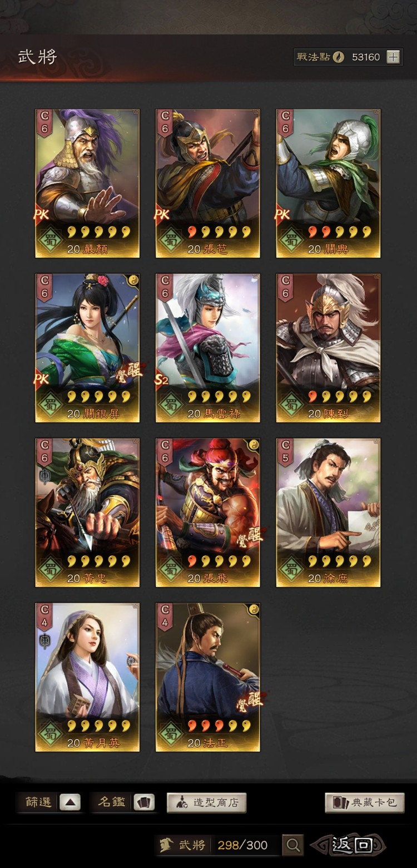This screenshot has height=868, width=417.
Task: Tap the 戰法點 coin icon
Action: coord(338,57)
